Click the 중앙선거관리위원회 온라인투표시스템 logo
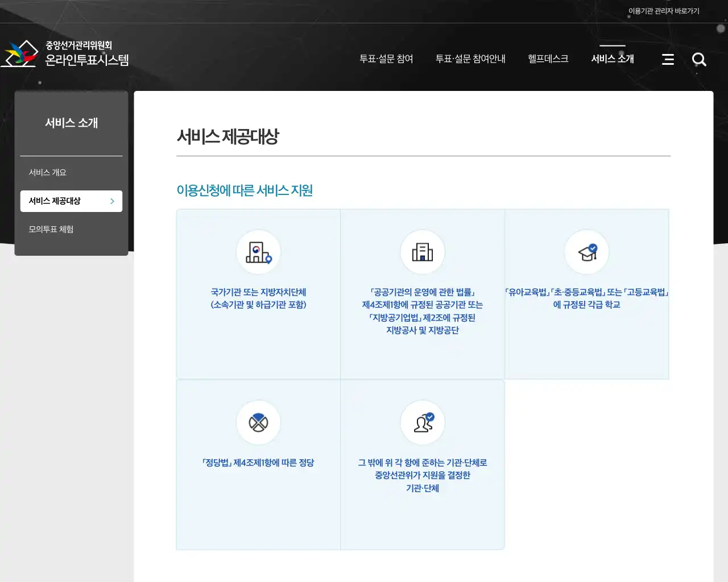Image resolution: width=728 pixels, height=582 pixels. 68,53
